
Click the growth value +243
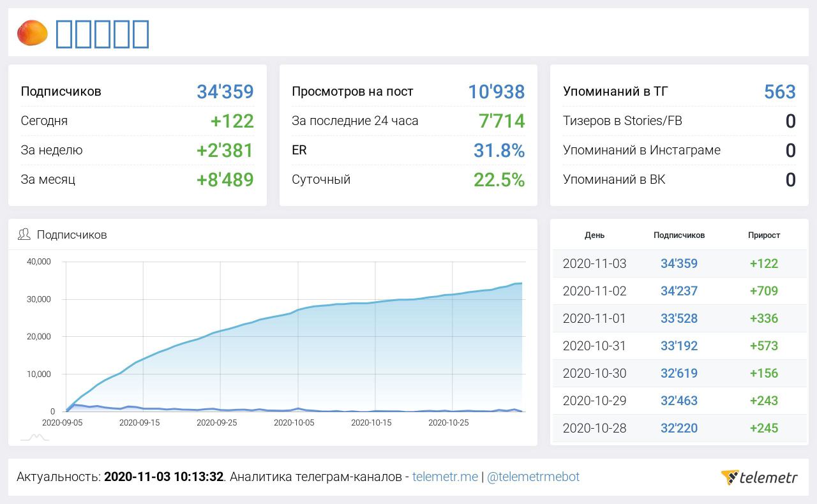click(x=764, y=400)
